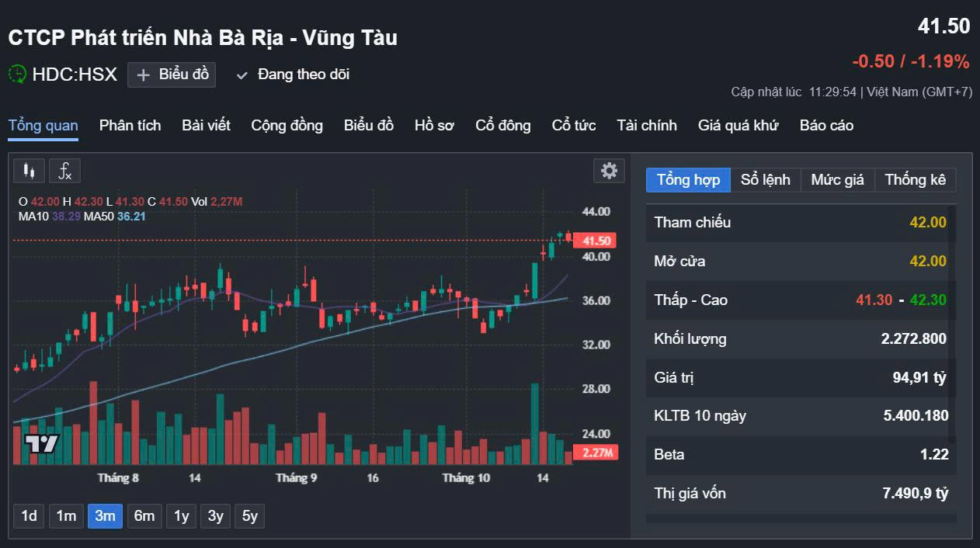Click the plus Biểu đồ button

coord(172,75)
